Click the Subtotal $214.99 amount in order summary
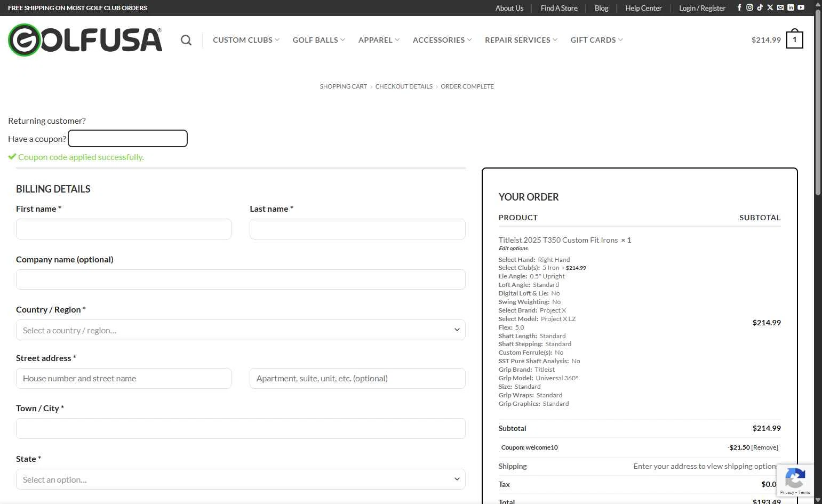The height and width of the screenshot is (504, 822). tap(767, 428)
